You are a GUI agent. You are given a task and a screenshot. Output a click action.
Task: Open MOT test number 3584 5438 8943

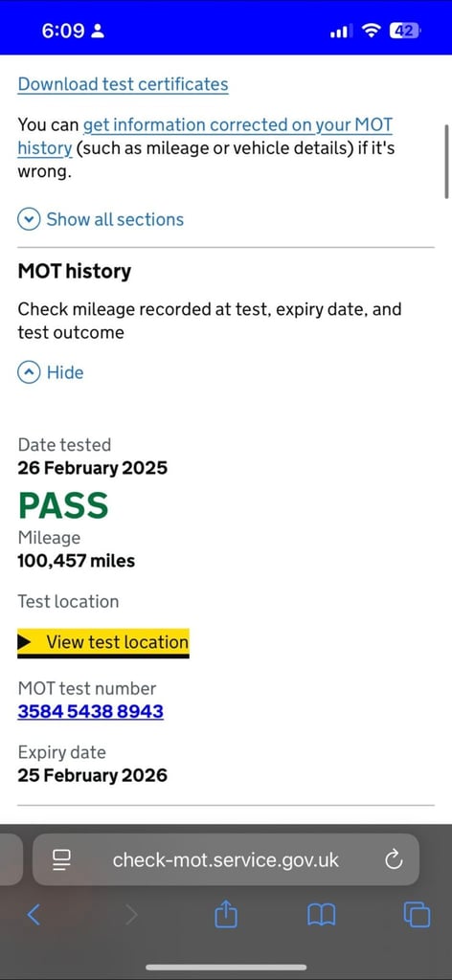pos(91,711)
